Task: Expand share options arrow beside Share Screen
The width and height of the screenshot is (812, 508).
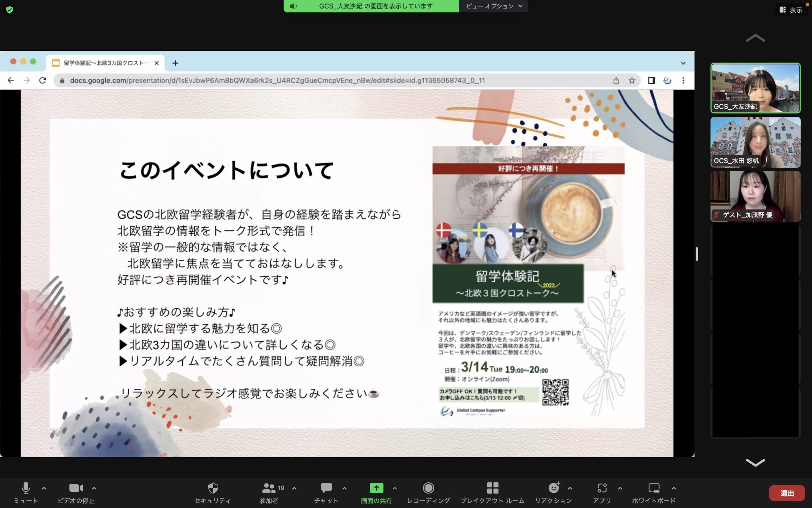Action: click(x=395, y=488)
